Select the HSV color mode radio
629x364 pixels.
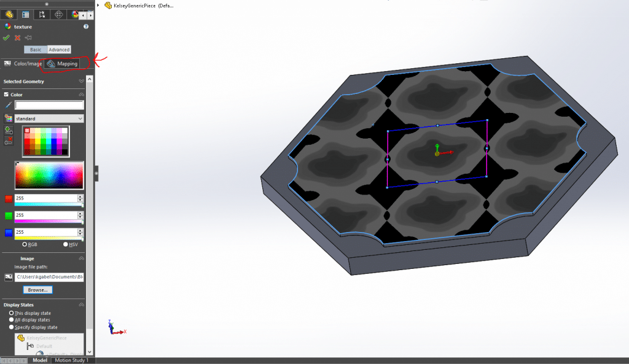65,244
